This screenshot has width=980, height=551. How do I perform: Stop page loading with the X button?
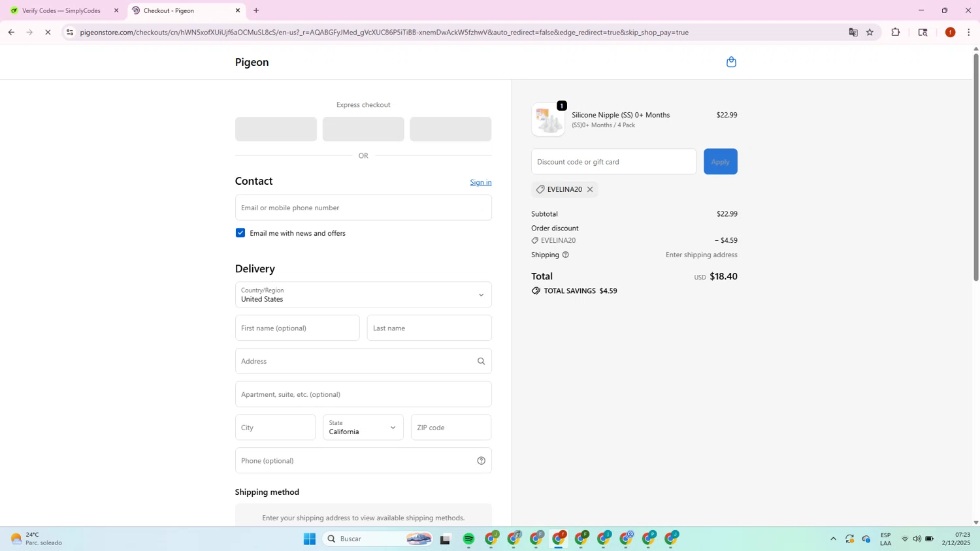[x=48, y=32]
